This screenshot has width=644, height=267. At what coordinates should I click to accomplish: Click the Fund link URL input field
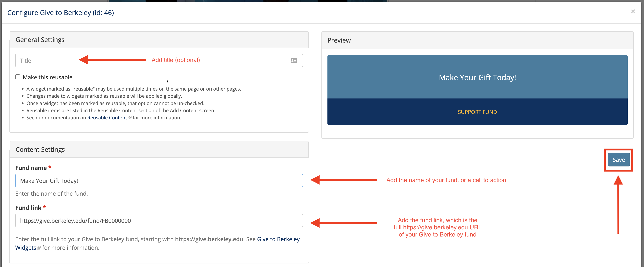pyautogui.click(x=159, y=220)
